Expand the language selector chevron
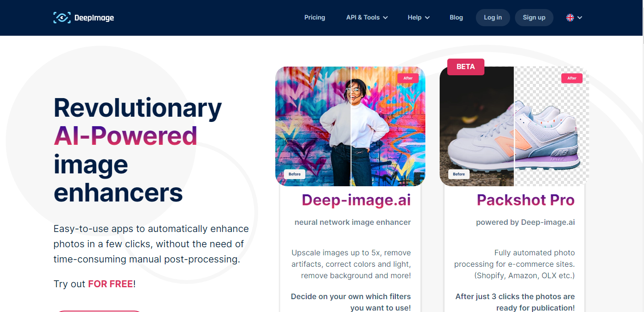 (x=580, y=18)
